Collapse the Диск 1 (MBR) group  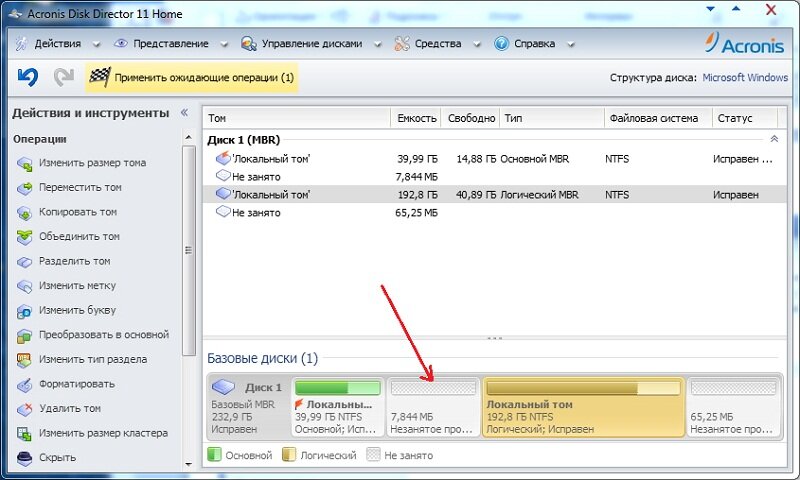tap(774, 139)
